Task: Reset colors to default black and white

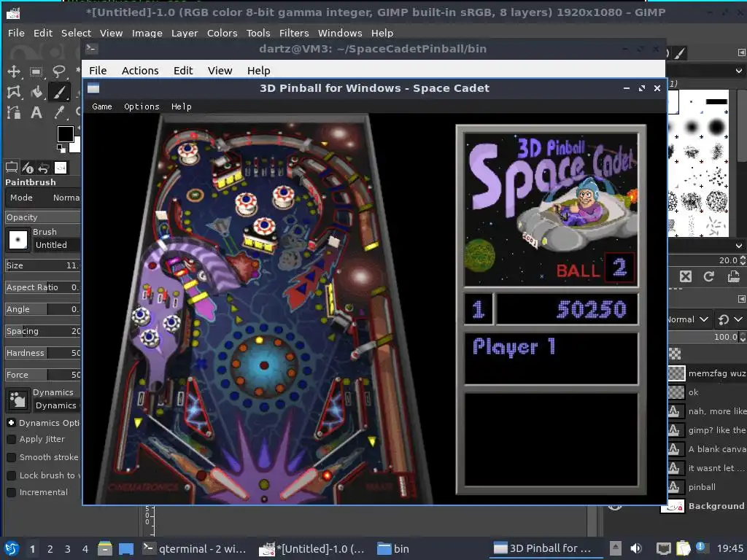Action: click(x=61, y=149)
